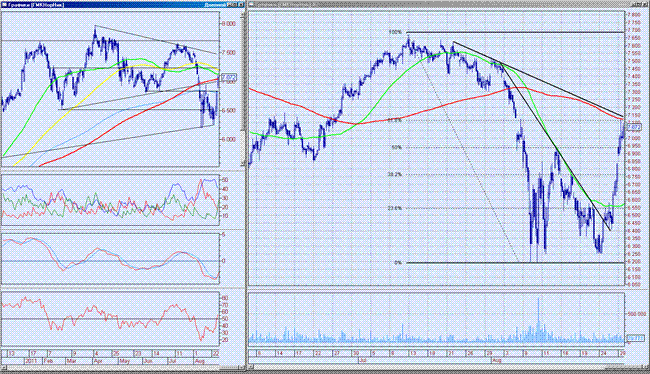Click the 500 000 volume axis label
Image resolution: width=650 pixels, height=374 pixels.
coord(636,314)
